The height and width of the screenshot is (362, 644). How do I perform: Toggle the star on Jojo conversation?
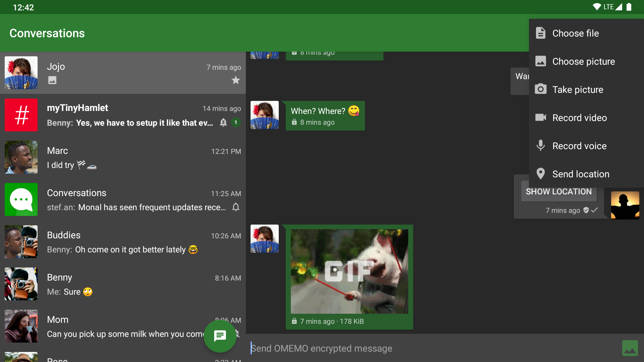point(236,80)
